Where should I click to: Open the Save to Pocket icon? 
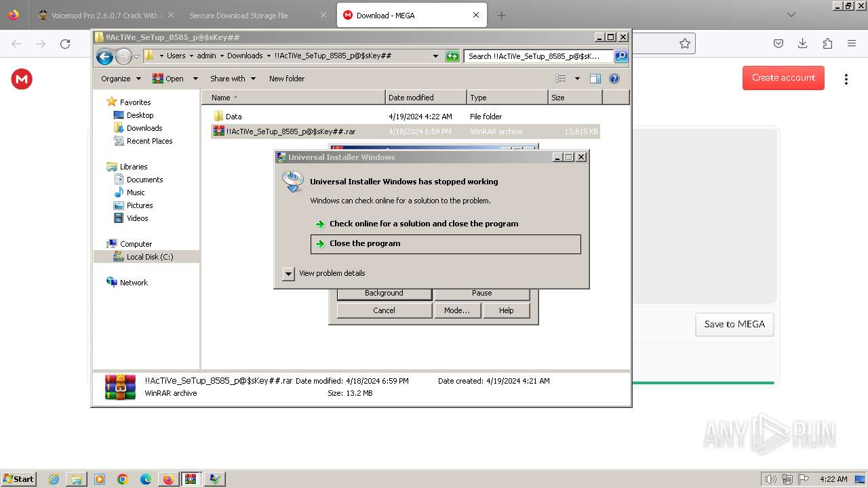point(778,43)
